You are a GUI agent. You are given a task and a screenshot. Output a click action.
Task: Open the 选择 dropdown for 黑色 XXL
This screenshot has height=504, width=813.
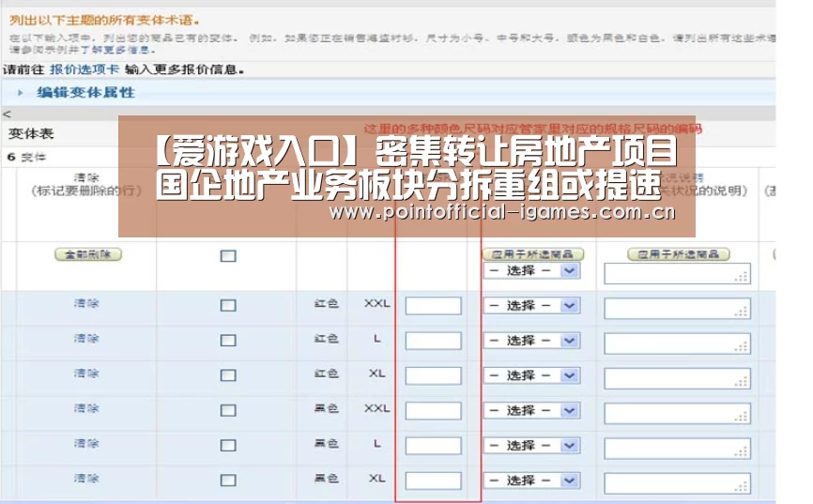click(x=531, y=411)
